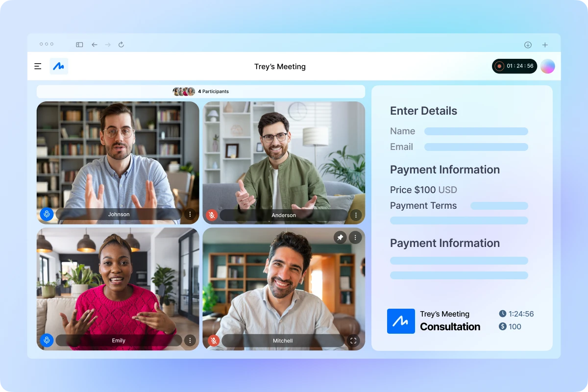Click the Name input field

click(475, 131)
